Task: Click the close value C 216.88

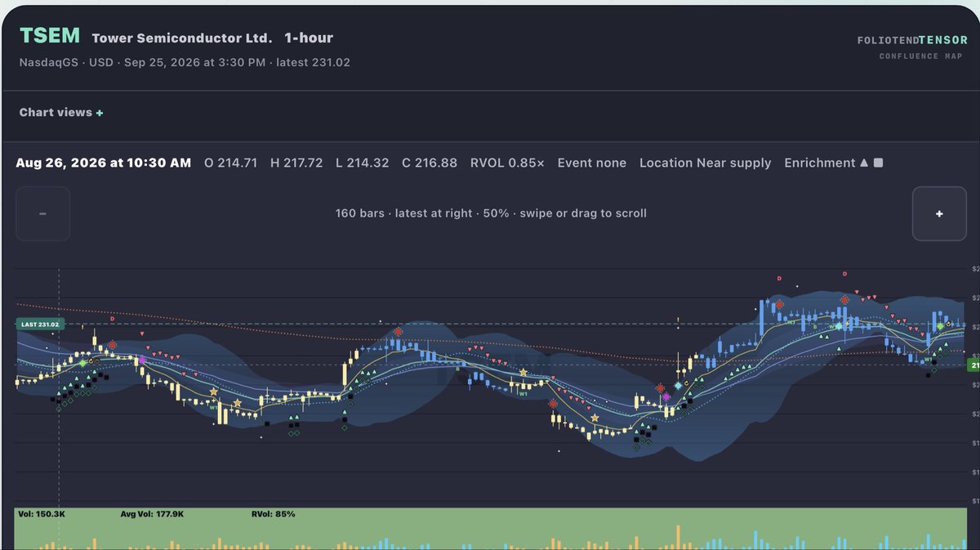Action: 430,163
